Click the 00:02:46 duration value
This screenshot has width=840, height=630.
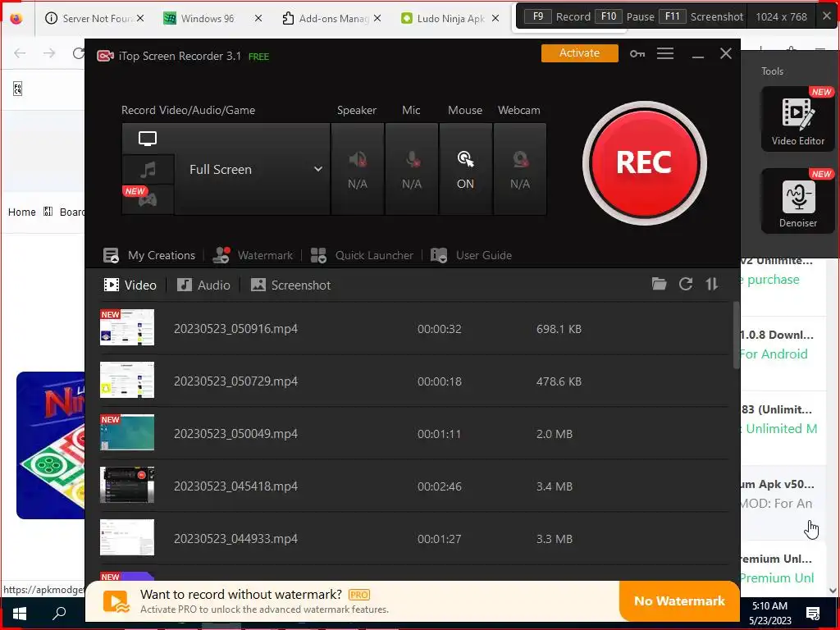(440, 486)
